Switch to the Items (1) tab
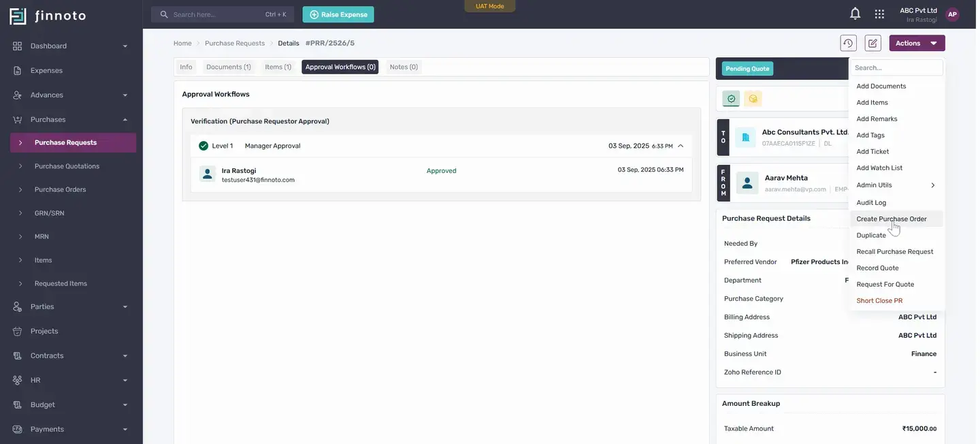The height and width of the screenshot is (444, 980). (x=278, y=67)
